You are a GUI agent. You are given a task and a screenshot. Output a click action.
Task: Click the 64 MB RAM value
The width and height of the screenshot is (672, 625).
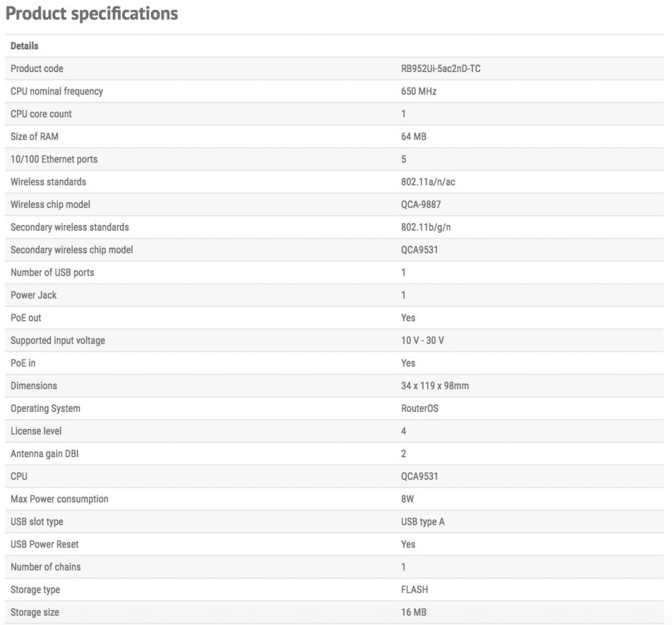point(413,136)
